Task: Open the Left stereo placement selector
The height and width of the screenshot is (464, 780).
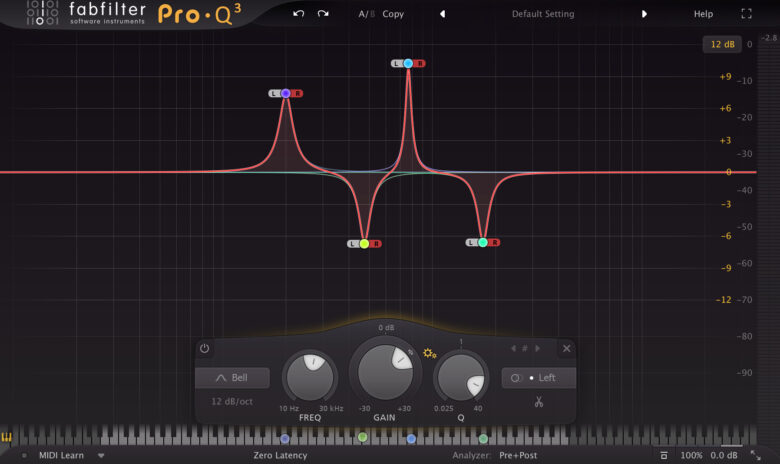Action: pos(539,378)
